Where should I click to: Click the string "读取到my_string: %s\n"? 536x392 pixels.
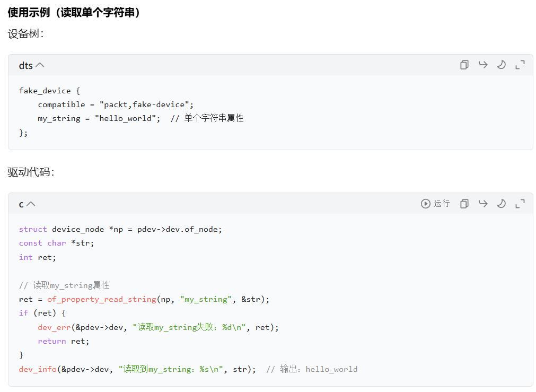pyautogui.click(x=171, y=369)
